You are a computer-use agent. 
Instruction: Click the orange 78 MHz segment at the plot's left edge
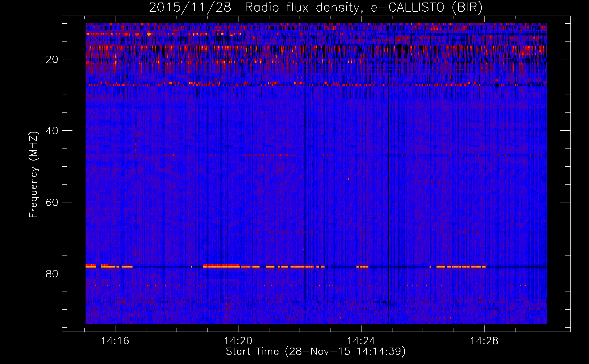point(90,266)
